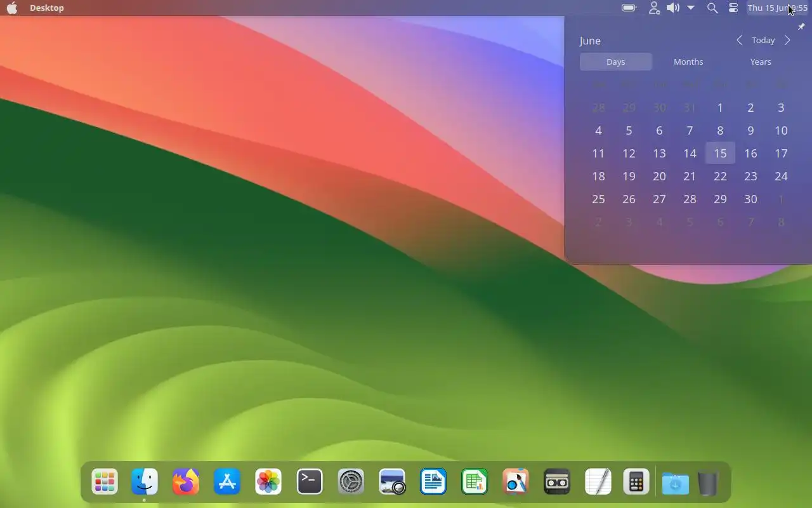
Task: Switch to the Years tab
Action: point(761,62)
